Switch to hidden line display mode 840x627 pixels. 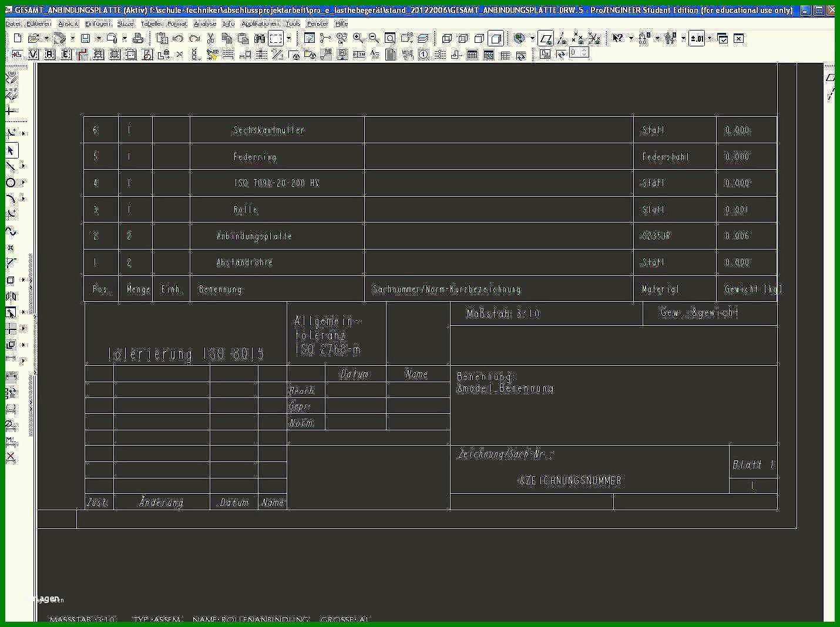pyautogui.click(x=463, y=38)
